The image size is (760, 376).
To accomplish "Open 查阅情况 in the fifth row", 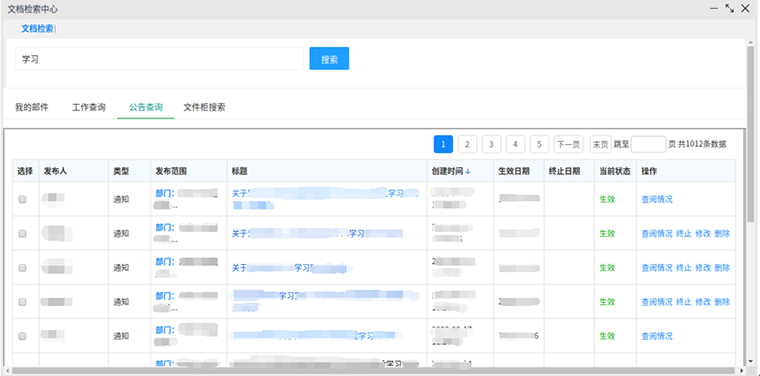I will [657, 336].
